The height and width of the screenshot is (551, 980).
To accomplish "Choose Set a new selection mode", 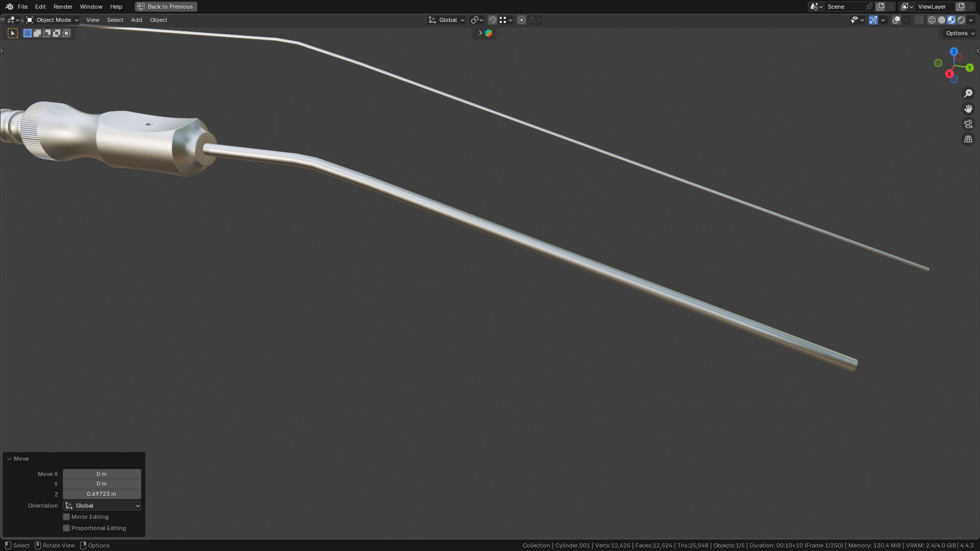I will tap(28, 33).
